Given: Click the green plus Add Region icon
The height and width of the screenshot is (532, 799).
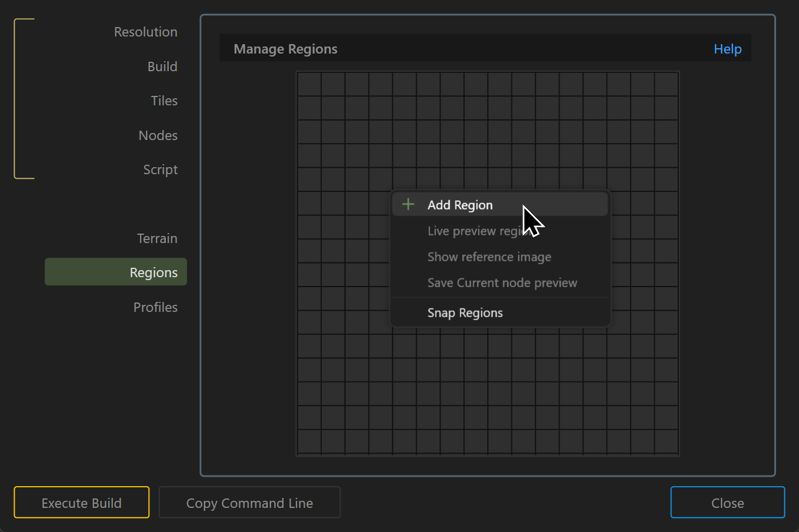Looking at the screenshot, I should [x=408, y=205].
